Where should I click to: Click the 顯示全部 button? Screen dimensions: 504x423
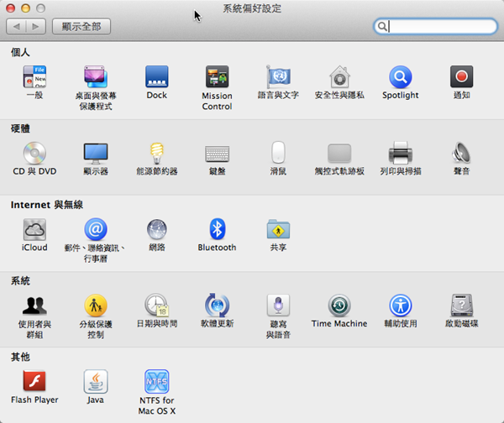point(81,27)
